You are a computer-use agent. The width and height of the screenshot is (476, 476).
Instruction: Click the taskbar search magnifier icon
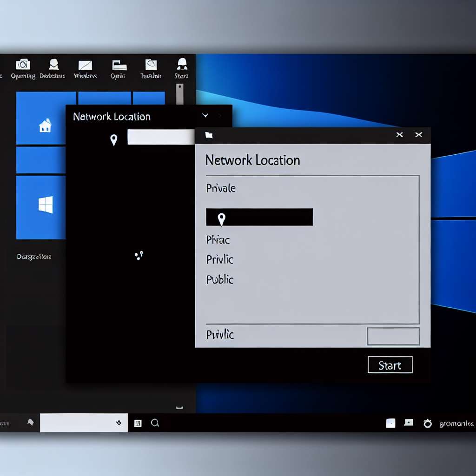[155, 423]
